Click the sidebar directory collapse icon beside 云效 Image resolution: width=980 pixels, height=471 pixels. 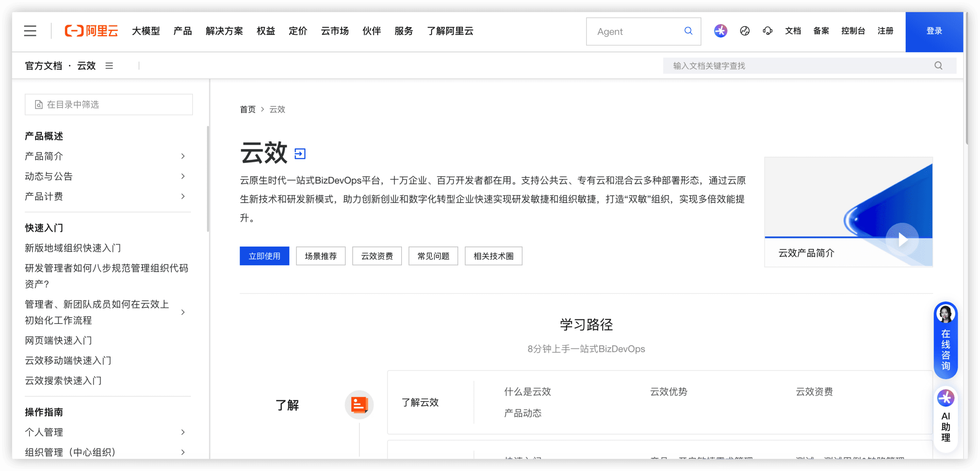109,65
